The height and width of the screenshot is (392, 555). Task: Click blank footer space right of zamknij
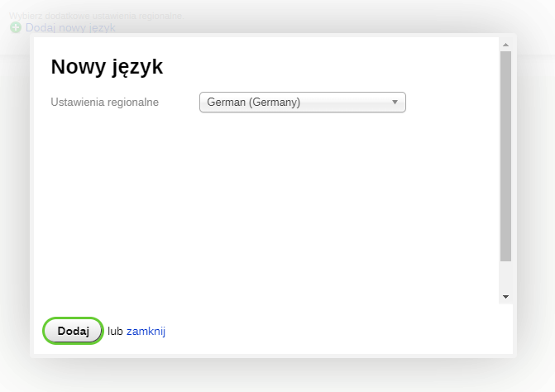331,331
